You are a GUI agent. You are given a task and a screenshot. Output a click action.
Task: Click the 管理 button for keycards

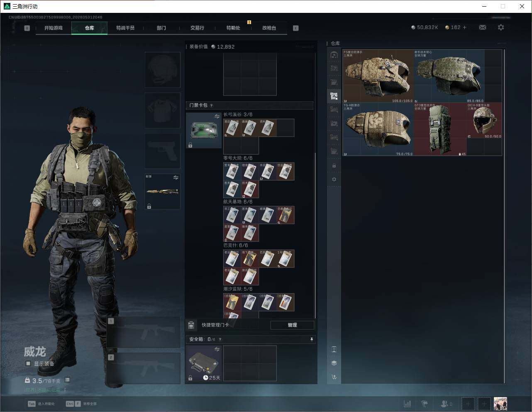click(292, 325)
